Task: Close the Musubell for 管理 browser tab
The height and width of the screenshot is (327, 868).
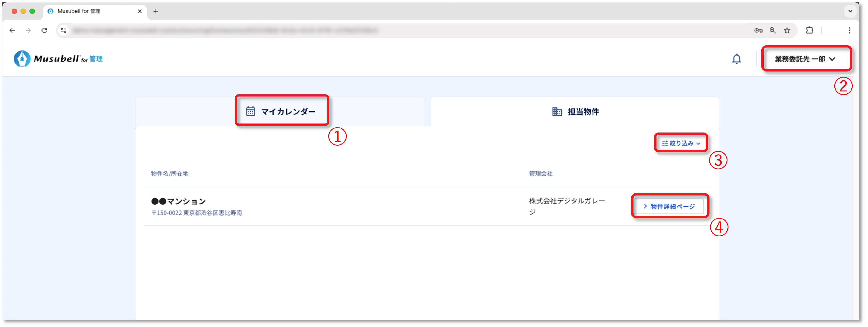Action: pyautogui.click(x=139, y=11)
